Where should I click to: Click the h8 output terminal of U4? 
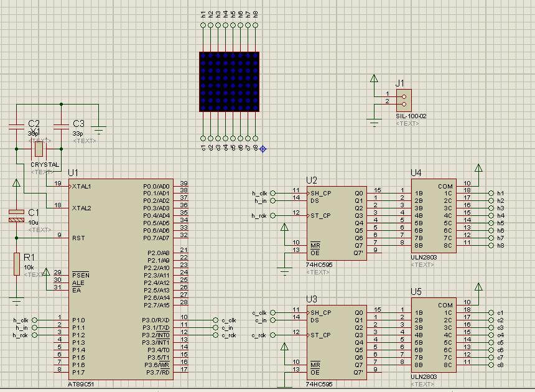(x=491, y=246)
